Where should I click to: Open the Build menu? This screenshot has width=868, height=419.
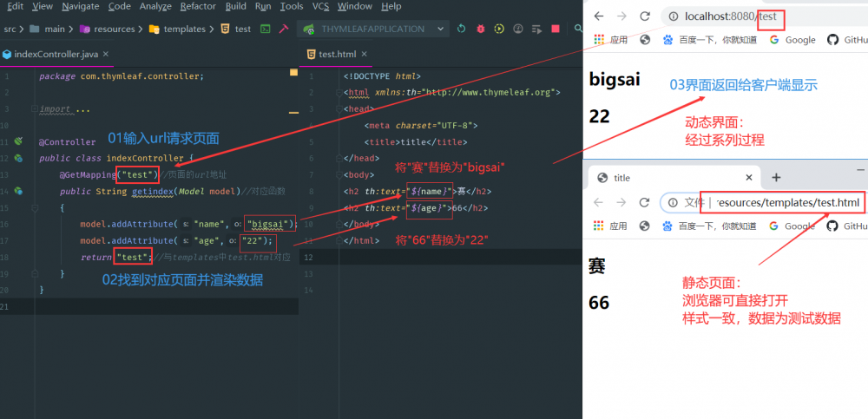tap(236, 7)
